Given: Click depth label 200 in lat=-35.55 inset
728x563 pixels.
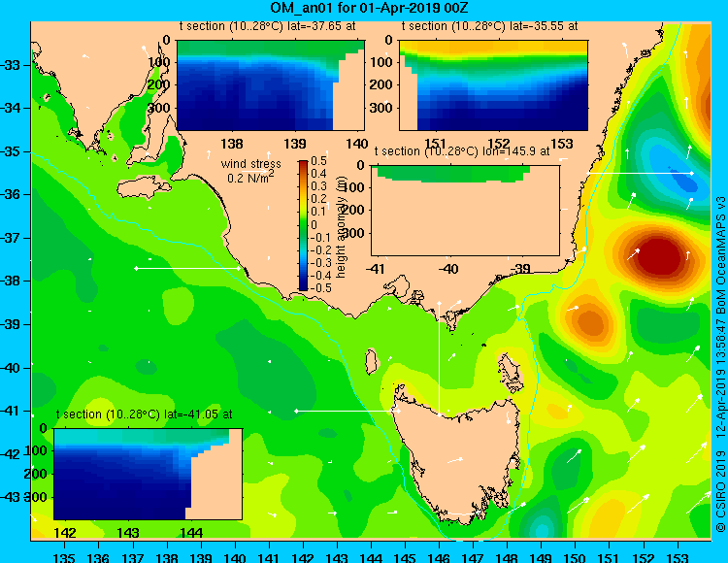Looking at the screenshot, I should pyautogui.click(x=381, y=85).
